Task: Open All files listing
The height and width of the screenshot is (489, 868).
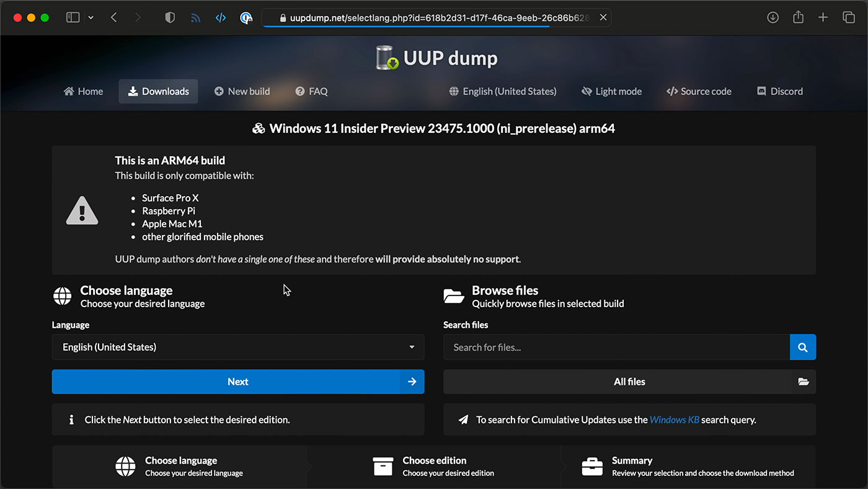Action: [x=629, y=382]
